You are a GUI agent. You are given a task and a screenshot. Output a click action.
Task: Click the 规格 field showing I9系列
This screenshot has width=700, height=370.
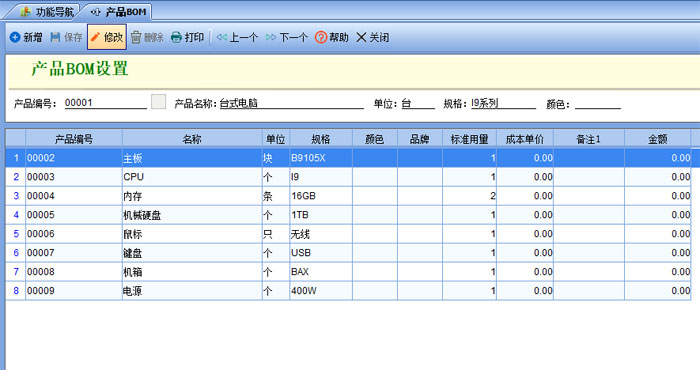point(504,103)
